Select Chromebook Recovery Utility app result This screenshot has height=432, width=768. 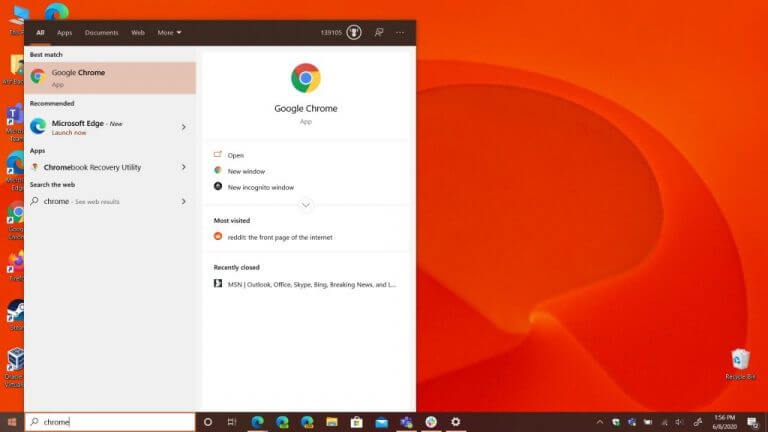[110, 167]
